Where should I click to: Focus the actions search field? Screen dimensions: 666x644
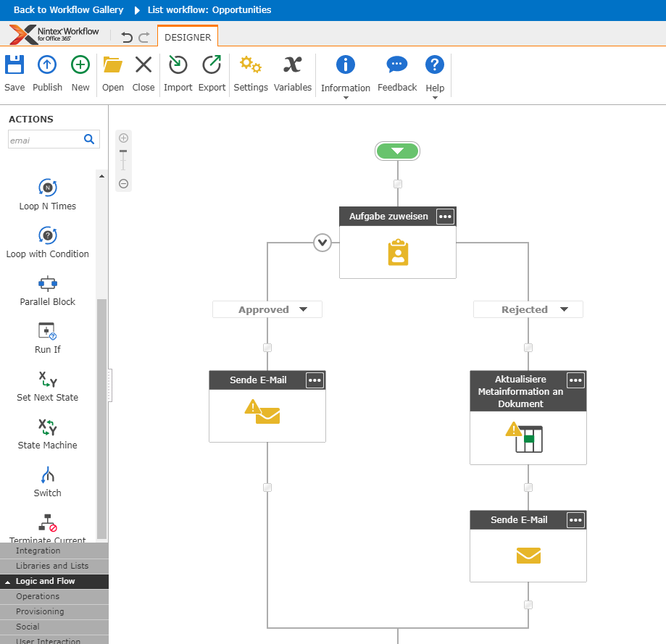tap(45, 140)
